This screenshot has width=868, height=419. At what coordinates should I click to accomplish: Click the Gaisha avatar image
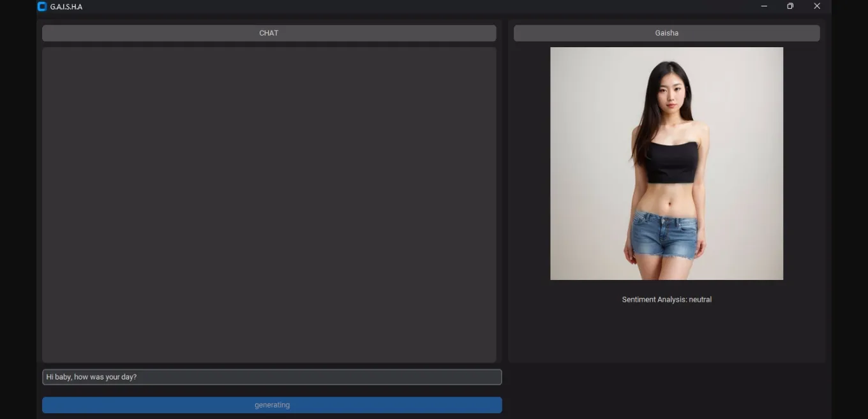[x=666, y=163]
